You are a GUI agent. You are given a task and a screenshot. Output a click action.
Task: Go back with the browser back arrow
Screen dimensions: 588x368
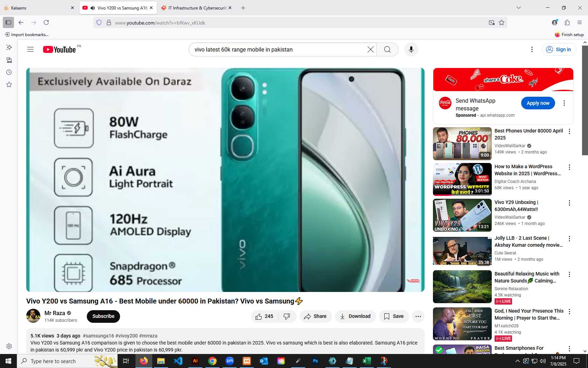pos(21,22)
